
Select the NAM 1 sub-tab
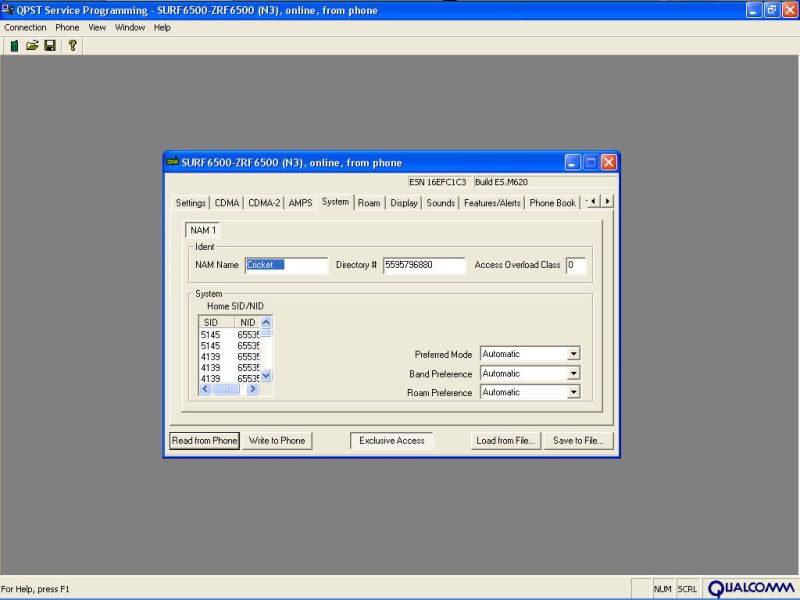[x=203, y=230]
